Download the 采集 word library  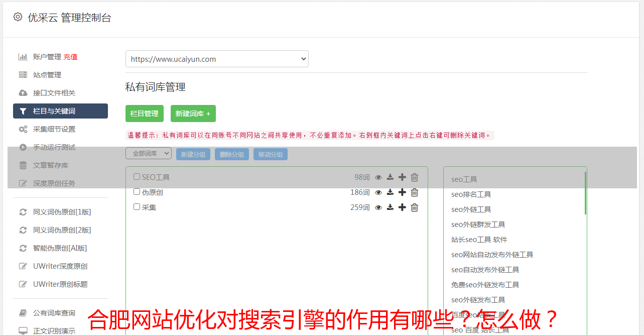pos(390,207)
